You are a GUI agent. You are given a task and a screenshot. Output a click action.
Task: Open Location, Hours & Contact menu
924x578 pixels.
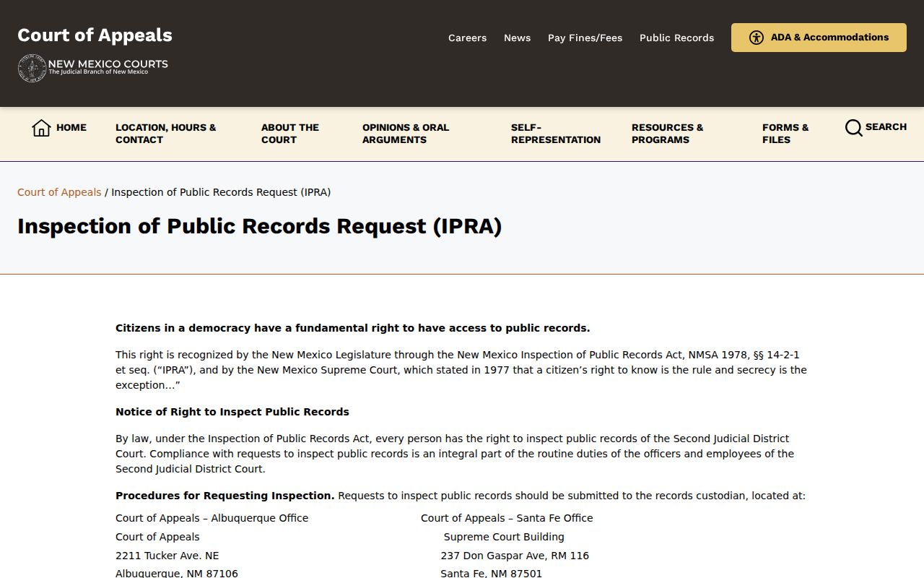(166, 134)
